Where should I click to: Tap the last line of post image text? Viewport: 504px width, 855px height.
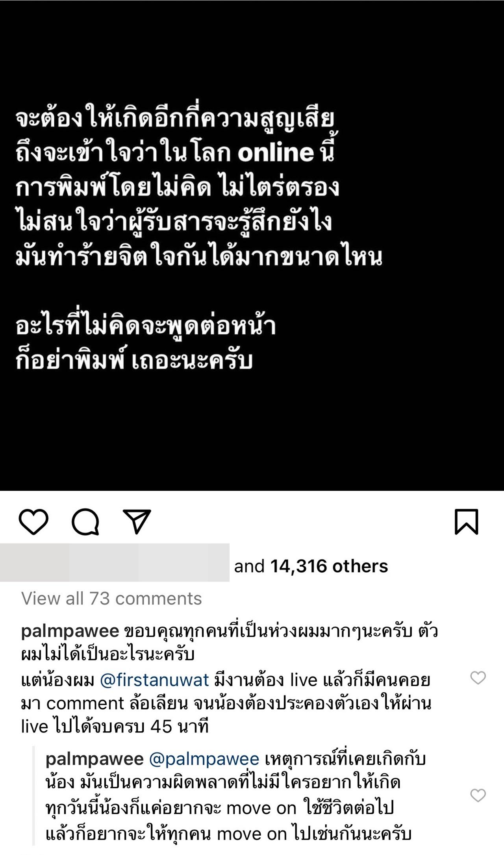point(134,361)
